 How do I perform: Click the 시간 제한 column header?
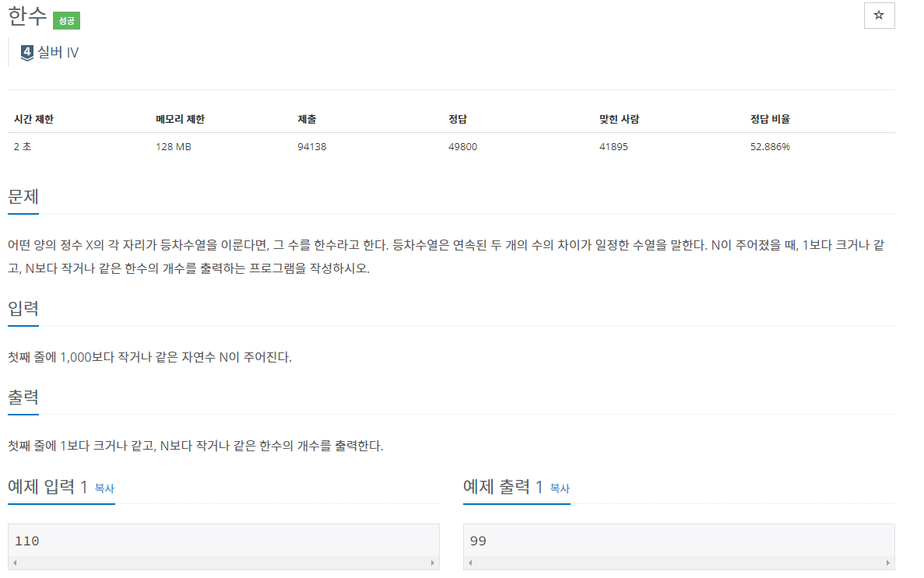(x=33, y=119)
